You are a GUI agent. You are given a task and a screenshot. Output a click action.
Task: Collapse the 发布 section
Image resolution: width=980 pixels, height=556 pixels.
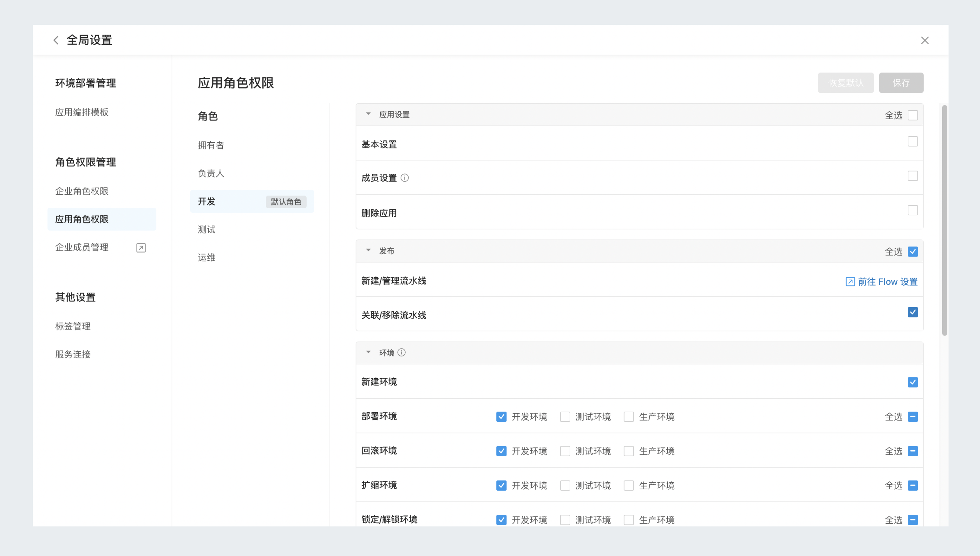[x=369, y=250]
